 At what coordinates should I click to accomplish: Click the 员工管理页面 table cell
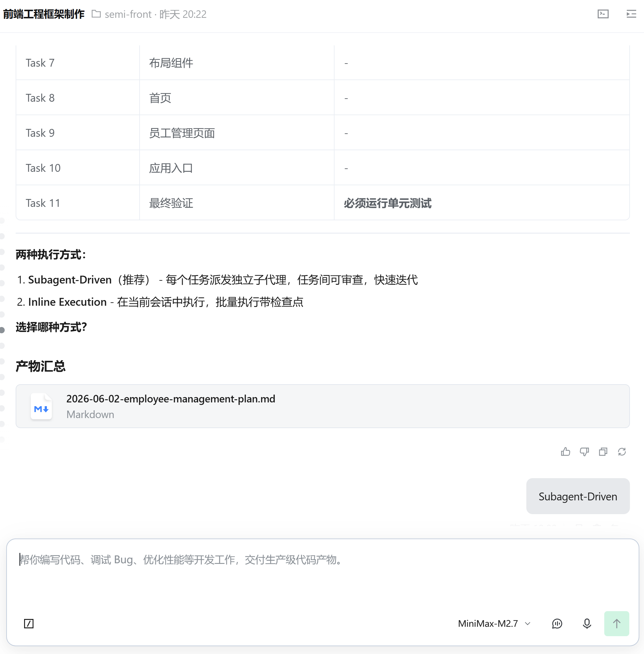coord(237,133)
